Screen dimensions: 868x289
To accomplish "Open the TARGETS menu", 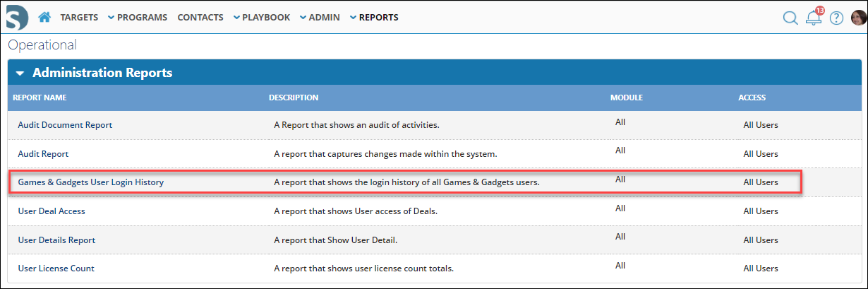I will pyautogui.click(x=79, y=17).
